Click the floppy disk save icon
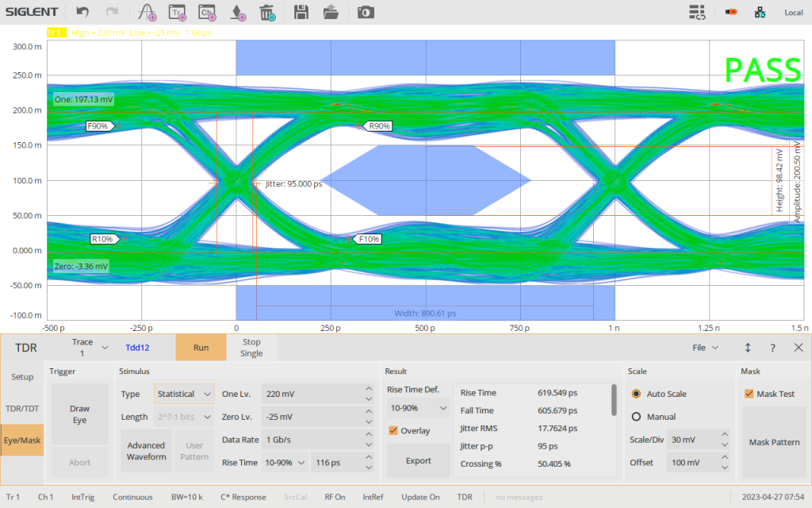The width and height of the screenshot is (812, 508). [x=301, y=12]
